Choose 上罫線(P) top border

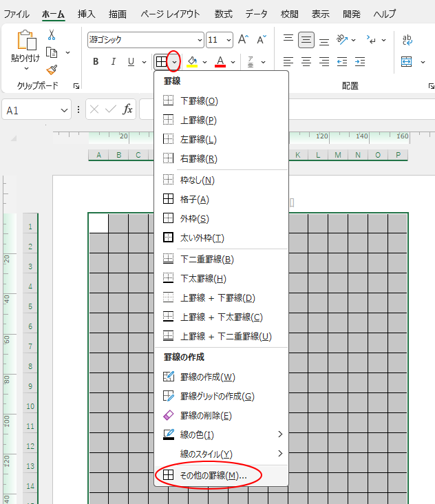point(222,120)
